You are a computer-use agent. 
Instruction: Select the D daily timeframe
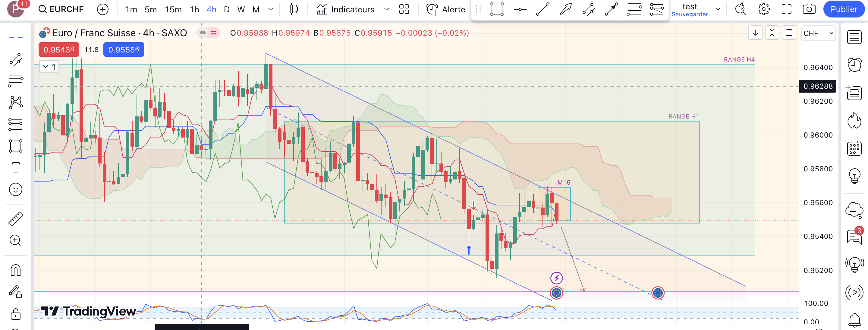click(x=227, y=9)
